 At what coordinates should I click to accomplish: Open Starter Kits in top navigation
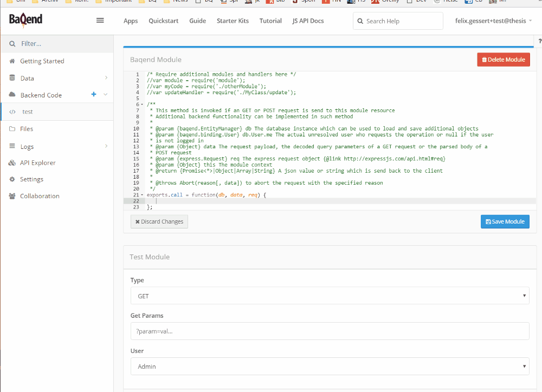[x=233, y=21]
